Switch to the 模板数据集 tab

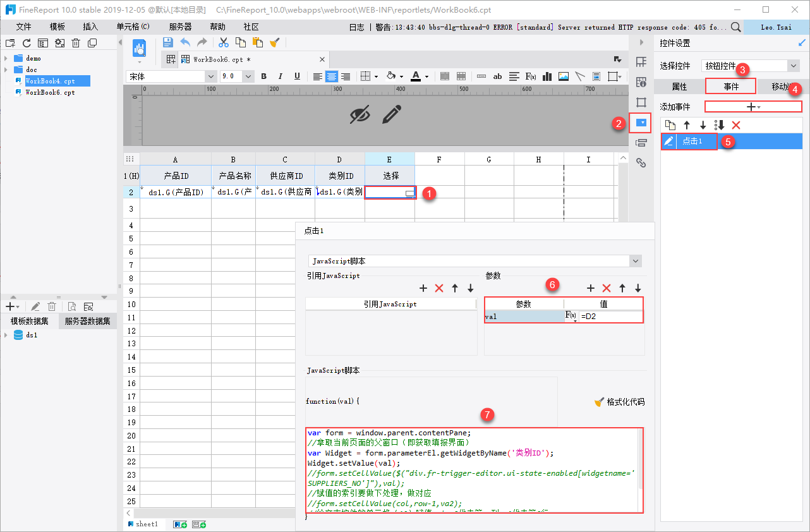coord(29,321)
